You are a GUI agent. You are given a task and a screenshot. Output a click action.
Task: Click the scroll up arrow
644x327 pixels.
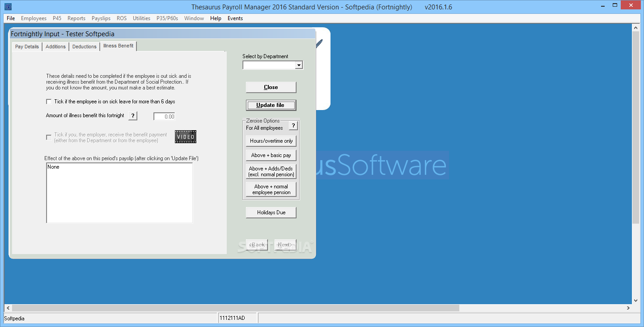pos(636,27)
